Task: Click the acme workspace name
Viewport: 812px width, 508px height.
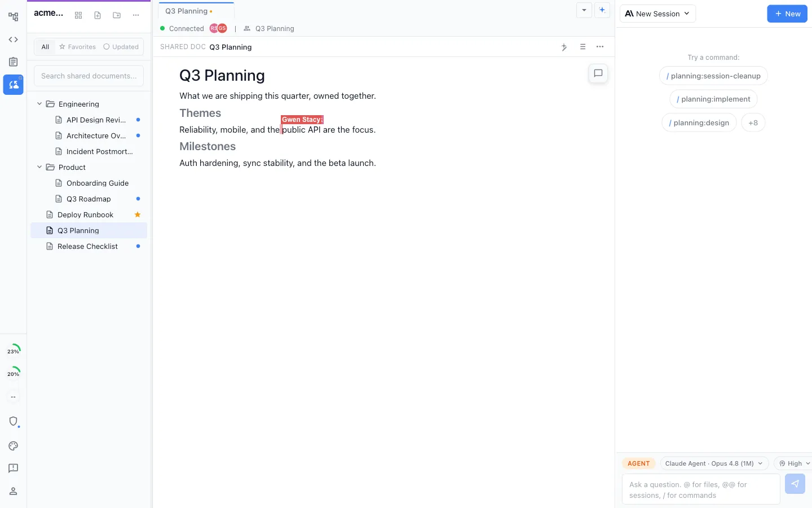Action: pos(48,13)
